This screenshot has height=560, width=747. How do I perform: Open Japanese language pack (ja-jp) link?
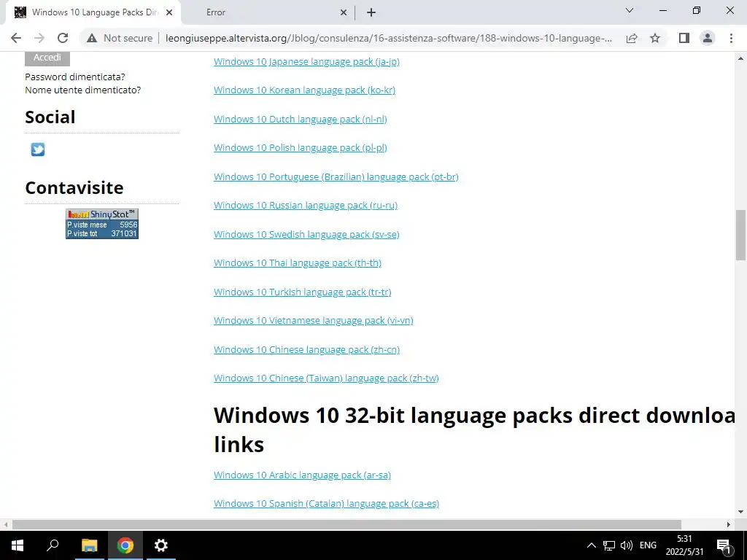[x=306, y=61]
